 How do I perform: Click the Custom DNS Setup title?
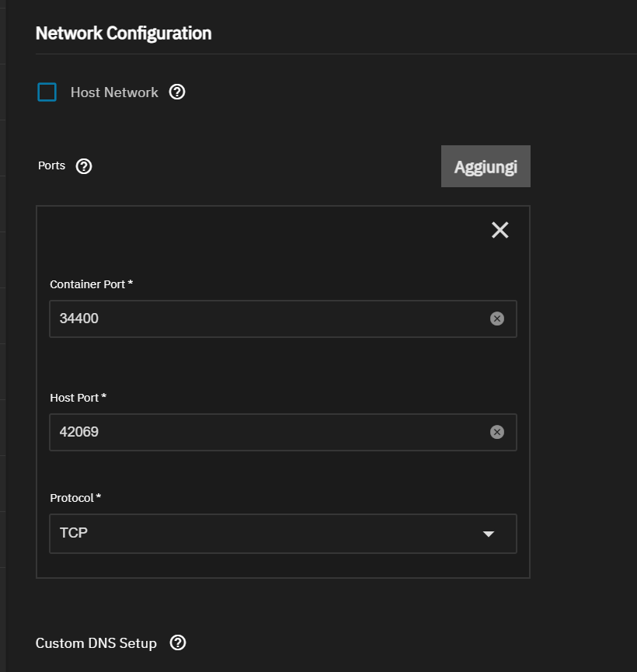pos(96,643)
